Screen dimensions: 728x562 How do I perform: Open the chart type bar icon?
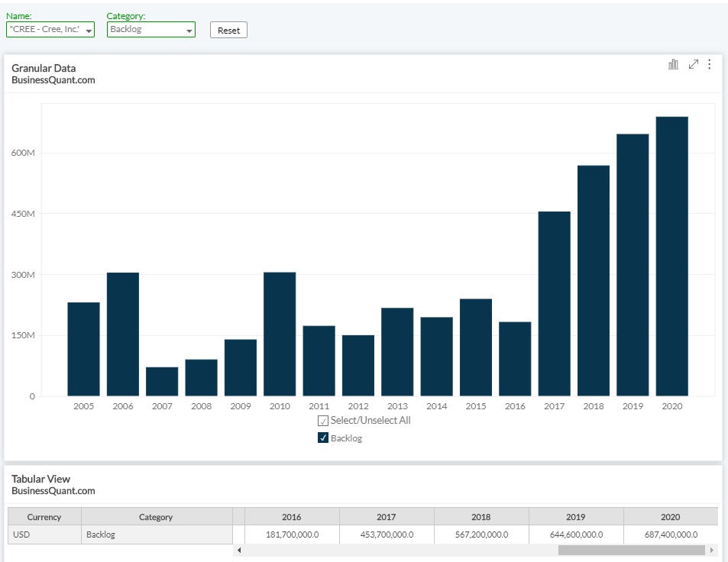(673, 64)
